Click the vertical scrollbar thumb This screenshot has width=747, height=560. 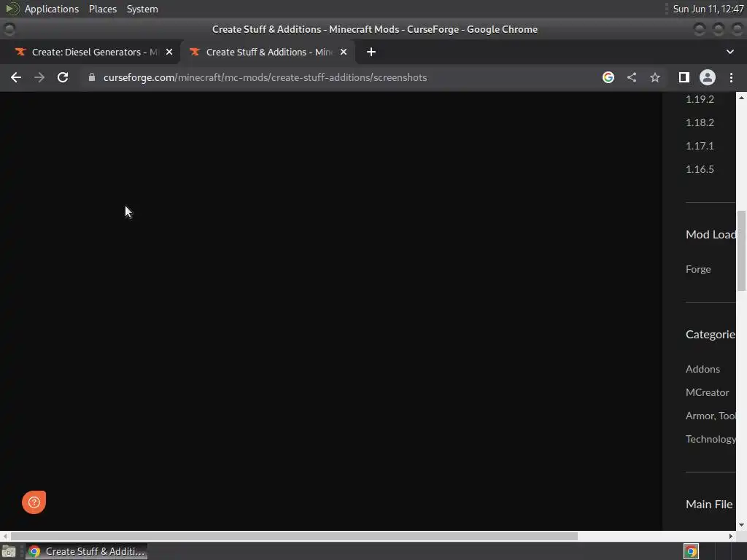pos(741,251)
